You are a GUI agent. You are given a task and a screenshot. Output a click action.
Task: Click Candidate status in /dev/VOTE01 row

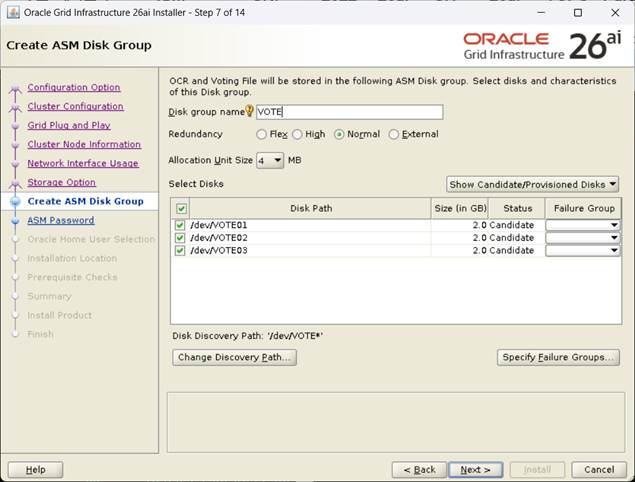(511, 225)
